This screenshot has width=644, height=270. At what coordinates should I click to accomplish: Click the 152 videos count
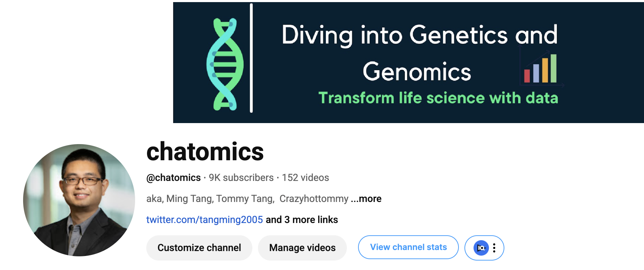(306, 178)
